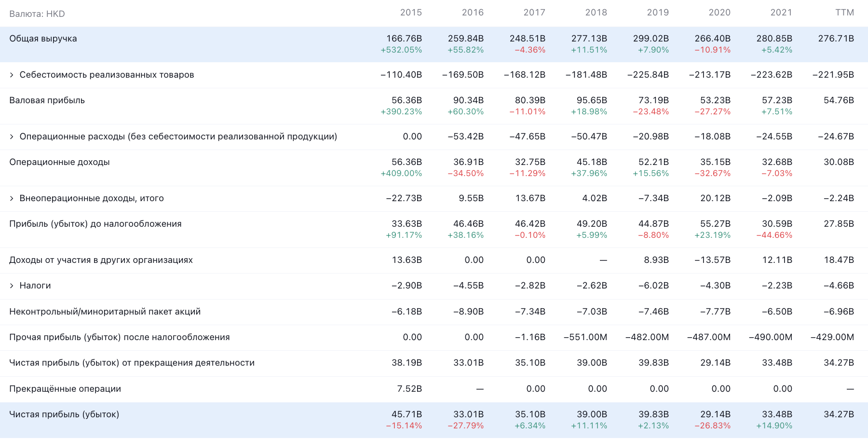The image size is (868, 439).
Task: Expand Операционные расходы row chevron
Action: (12, 137)
